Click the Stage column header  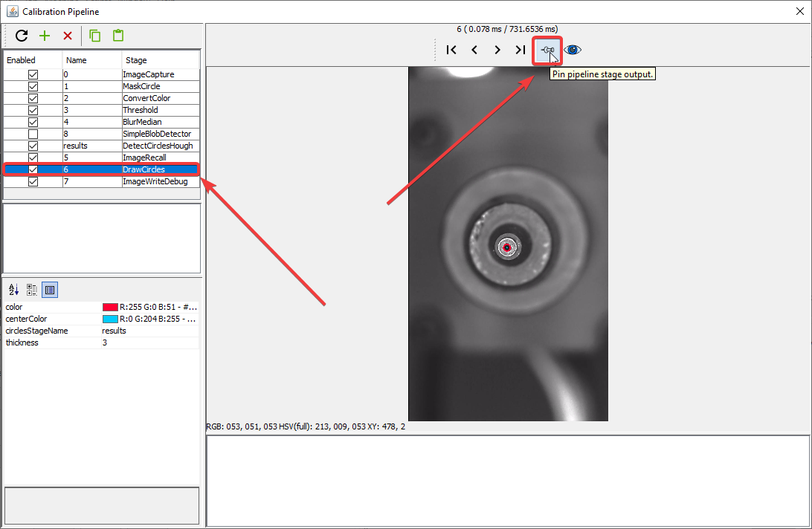(x=161, y=60)
